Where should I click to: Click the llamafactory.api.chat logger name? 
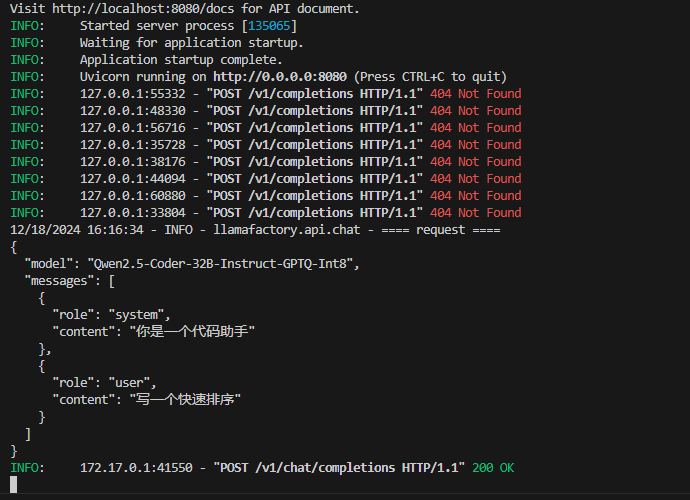tap(286, 230)
